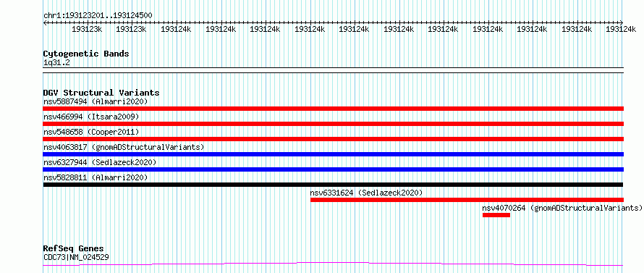Select the RefSeq Genes track heading
This screenshot has width=644, height=273.
[x=74, y=249]
